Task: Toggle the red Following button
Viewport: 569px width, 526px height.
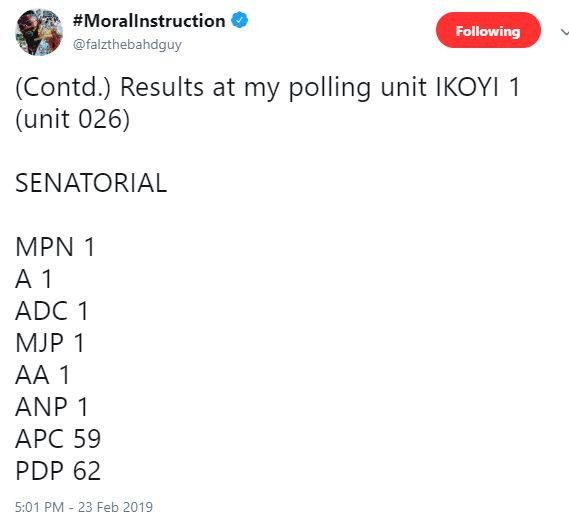Action: (x=488, y=30)
